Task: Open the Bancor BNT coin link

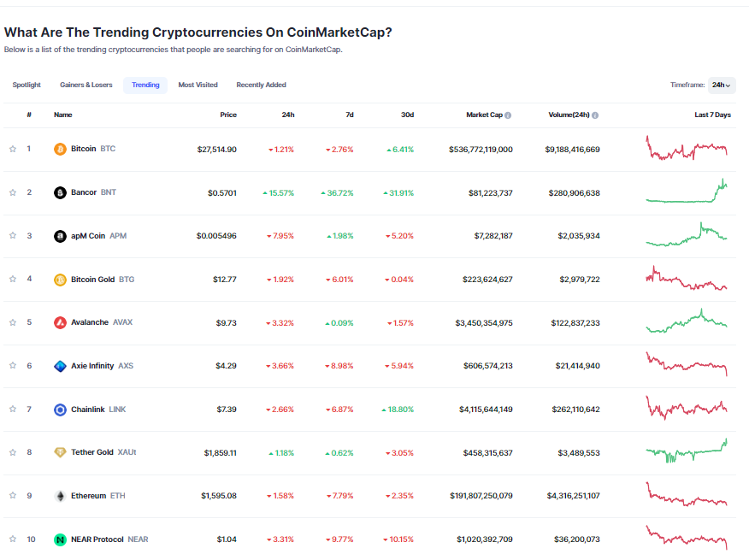Action: pyautogui.click(x=94, y=192)
